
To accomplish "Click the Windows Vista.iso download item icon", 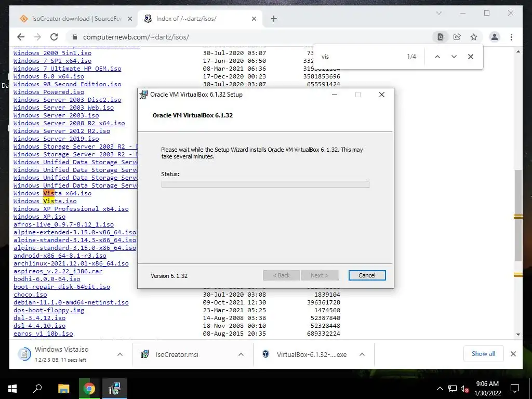I will click(24, 354).
